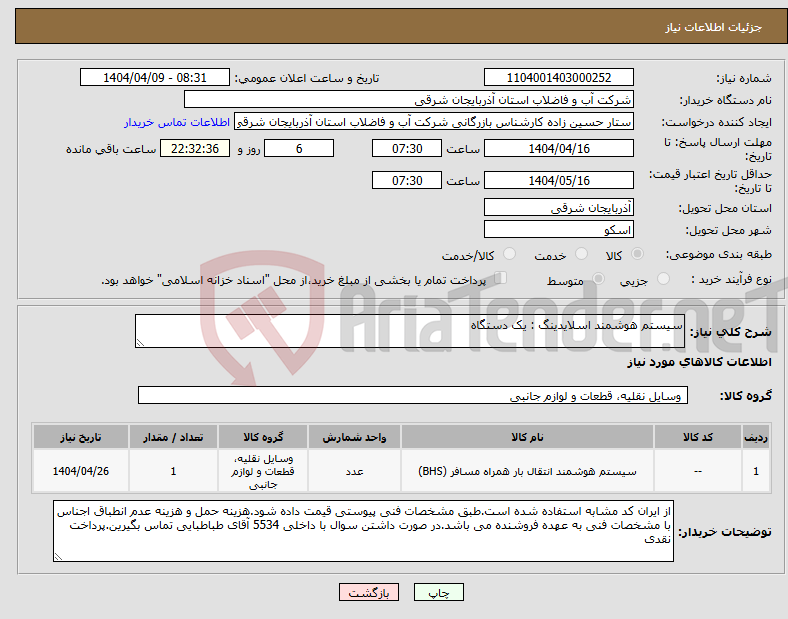Select the کالا/خدمت radio button
The width and height of the screenshot is (788, 619).
coord(510,254)
